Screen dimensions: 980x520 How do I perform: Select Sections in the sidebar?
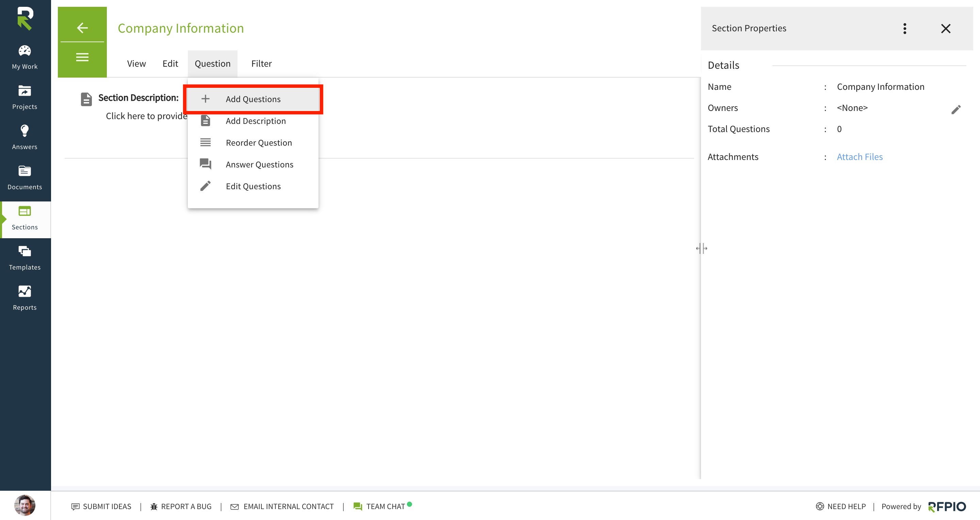[25, 219]
